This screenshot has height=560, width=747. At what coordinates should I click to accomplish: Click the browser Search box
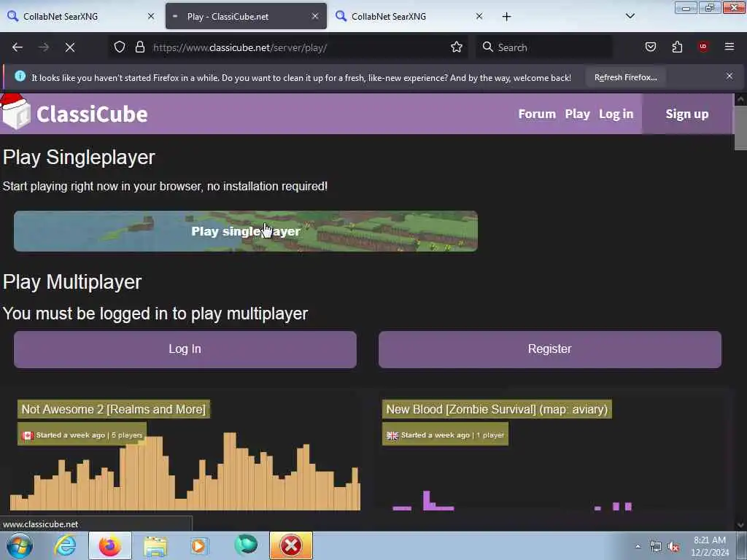(543, 47)
